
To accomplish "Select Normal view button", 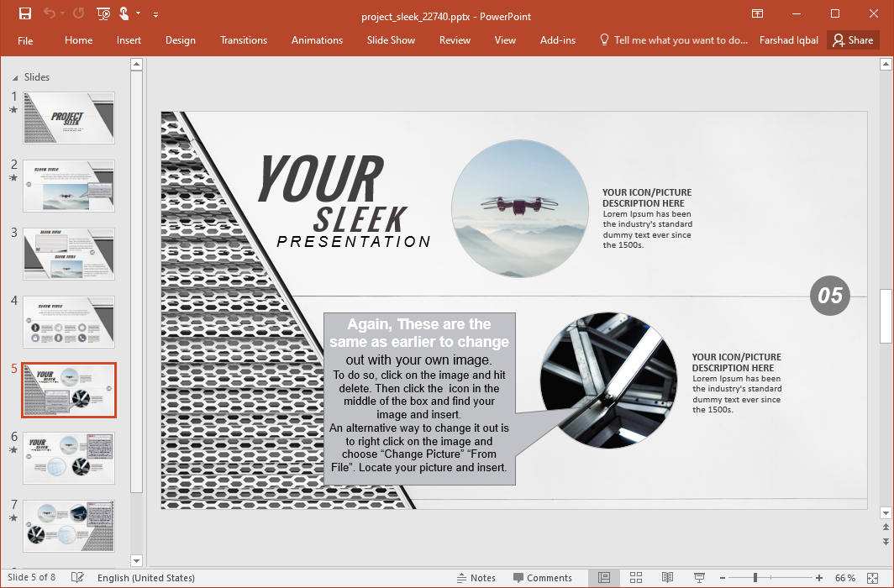I will [604, 578].
